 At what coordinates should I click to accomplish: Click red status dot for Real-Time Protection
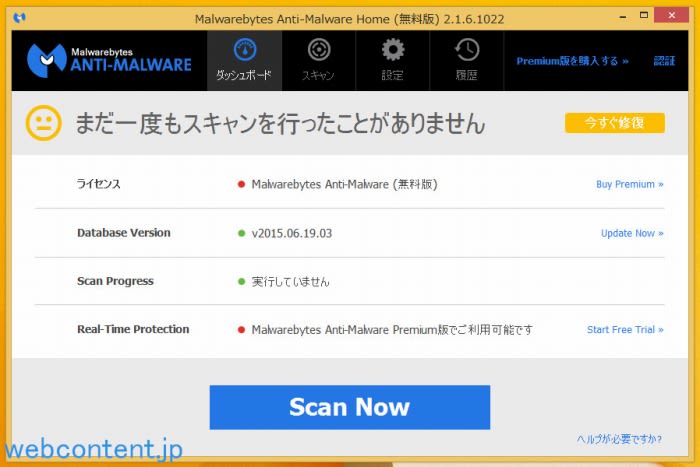click(241, 330)
